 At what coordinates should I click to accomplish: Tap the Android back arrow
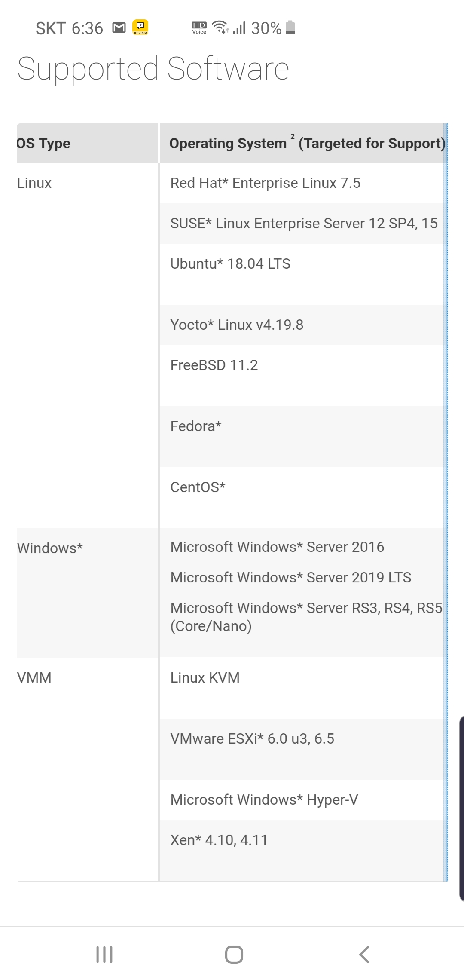(364, 954)
